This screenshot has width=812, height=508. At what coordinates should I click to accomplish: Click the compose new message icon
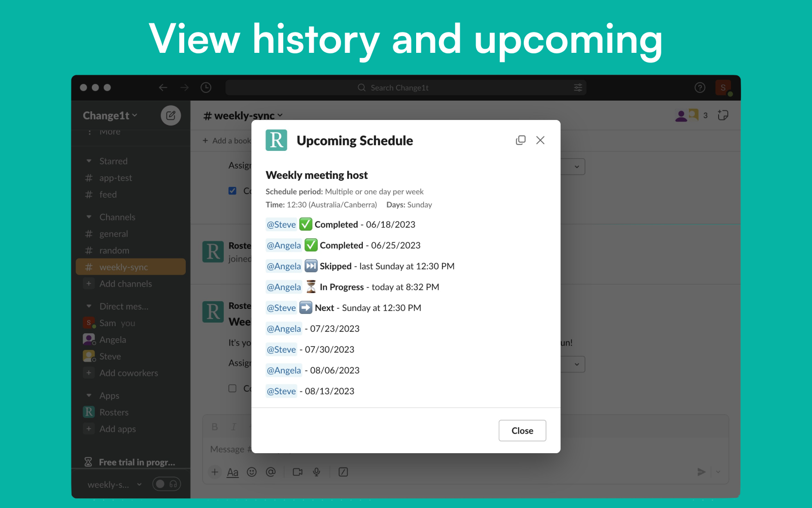[x=171, y=115]
